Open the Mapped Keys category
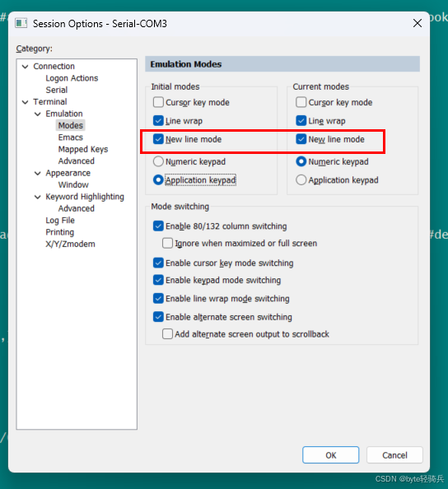This screenshot has width=448, height=489. 83,149
